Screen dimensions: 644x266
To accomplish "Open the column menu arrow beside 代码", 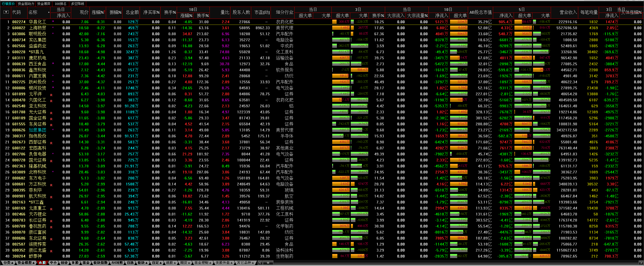I will coord(6,12).
